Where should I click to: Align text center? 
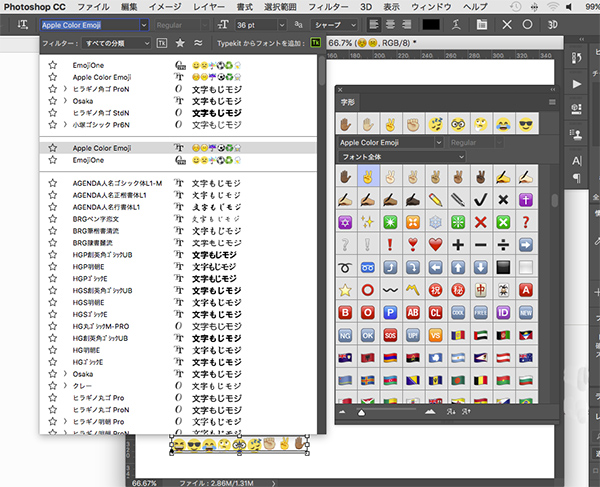pos(390,25)
